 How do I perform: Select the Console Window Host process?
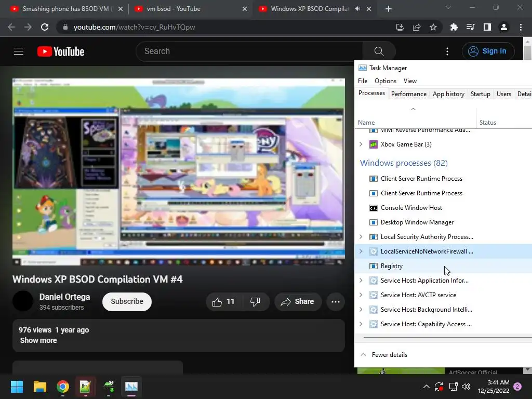click(443, 208)
